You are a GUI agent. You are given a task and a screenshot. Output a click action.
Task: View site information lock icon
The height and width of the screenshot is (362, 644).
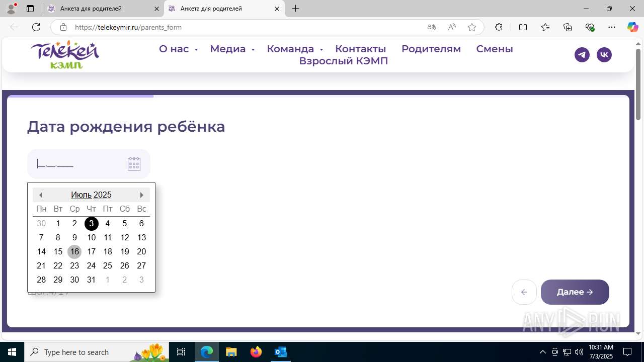[63, 27]
